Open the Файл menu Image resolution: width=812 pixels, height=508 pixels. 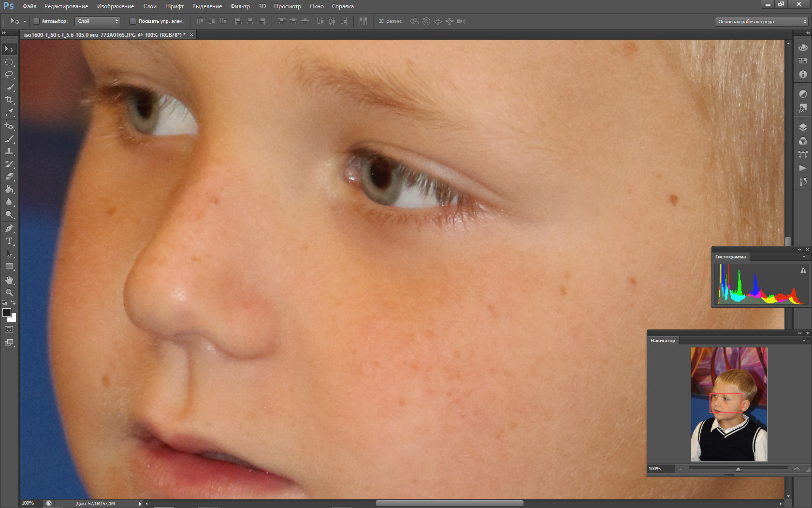click(x=29, y=6)
